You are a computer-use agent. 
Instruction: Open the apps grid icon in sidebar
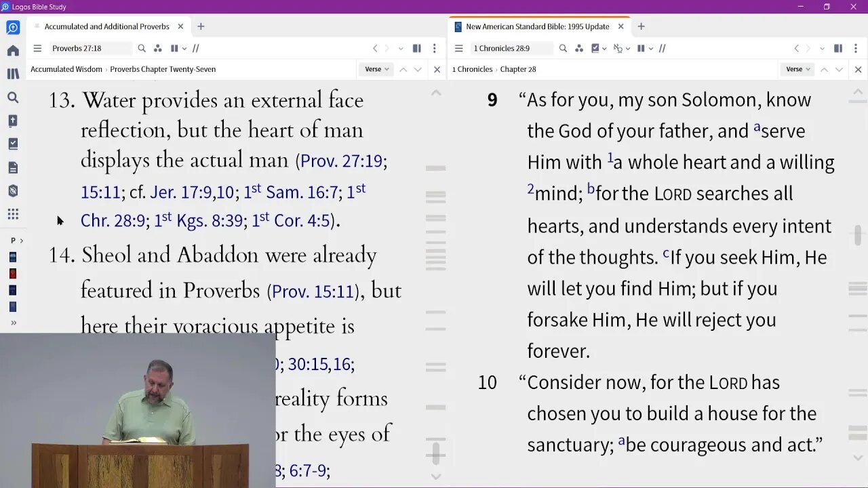[x=13, y=214]
